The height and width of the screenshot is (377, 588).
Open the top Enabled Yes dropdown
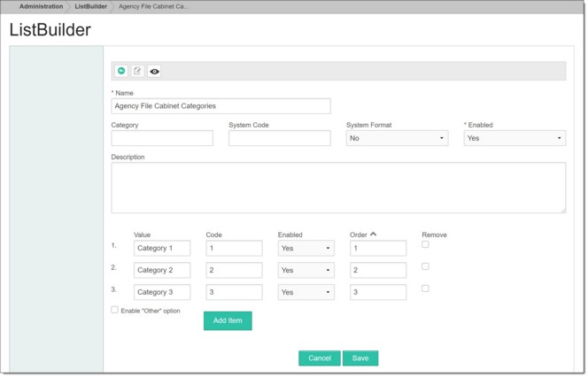514,138
